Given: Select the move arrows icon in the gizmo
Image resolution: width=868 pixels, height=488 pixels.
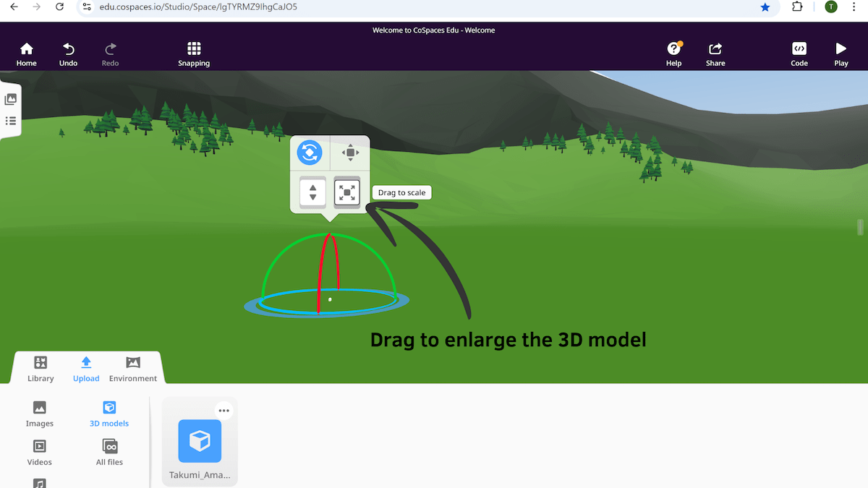Looking at the screenshot, I should (x=350, y=153).
